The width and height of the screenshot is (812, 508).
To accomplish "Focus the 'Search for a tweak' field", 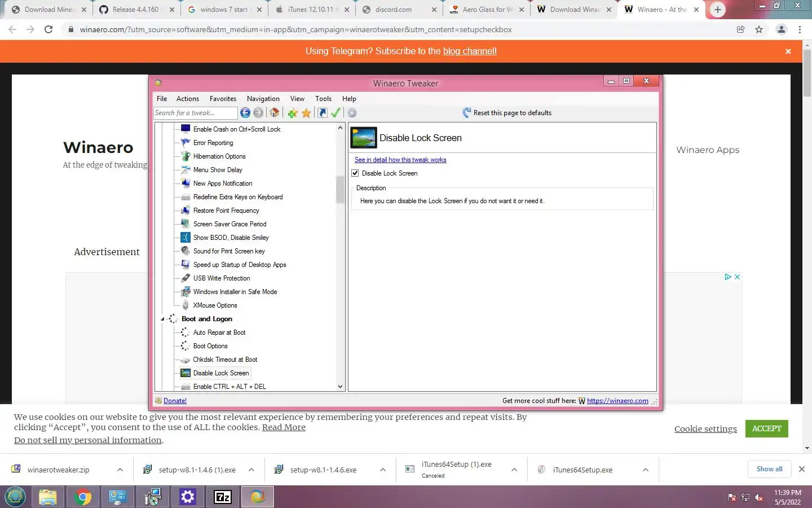I will point(195,113).
